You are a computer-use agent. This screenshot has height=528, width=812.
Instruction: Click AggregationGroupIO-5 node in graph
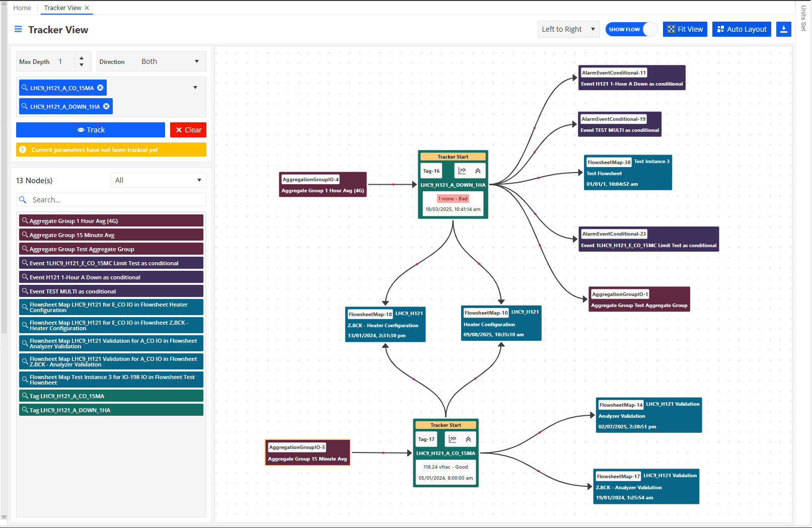pos(308,452)
